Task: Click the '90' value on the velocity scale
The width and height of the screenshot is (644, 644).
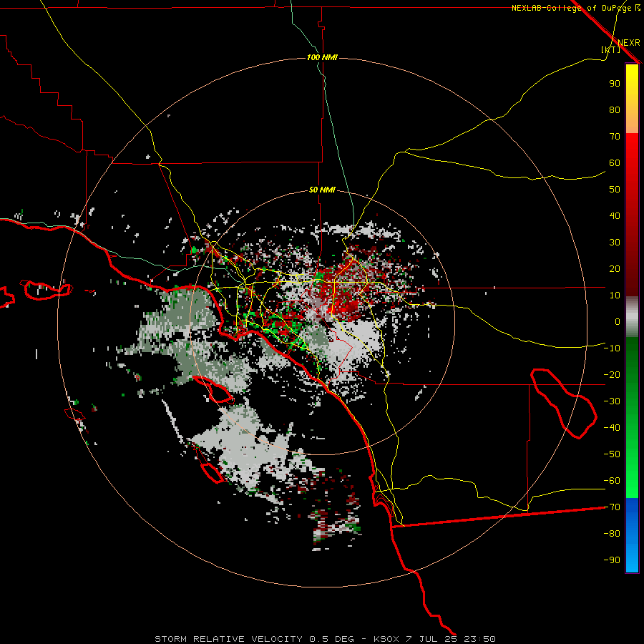Action: tap(615, 84)
